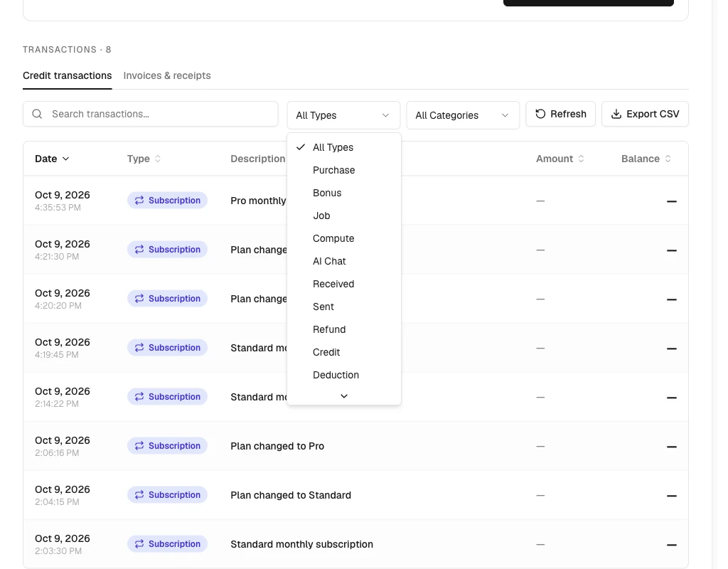Click the 2:14:22 PM timestamp
This screenshot has width=728, height=569.
(57, 404)
